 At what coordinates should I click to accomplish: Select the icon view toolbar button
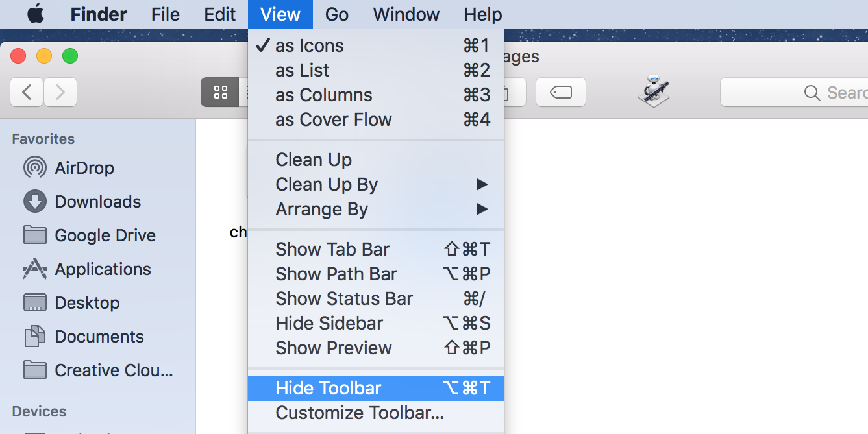[221, 92]
